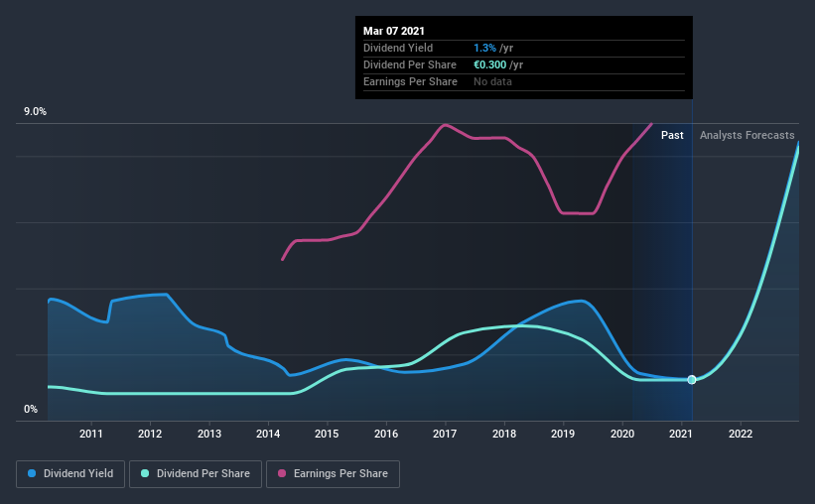Viewport: 815px width, 504px height.
Task: Click the 2018 x-axis label
Action: pyautogui.click(x=504, y=434)
